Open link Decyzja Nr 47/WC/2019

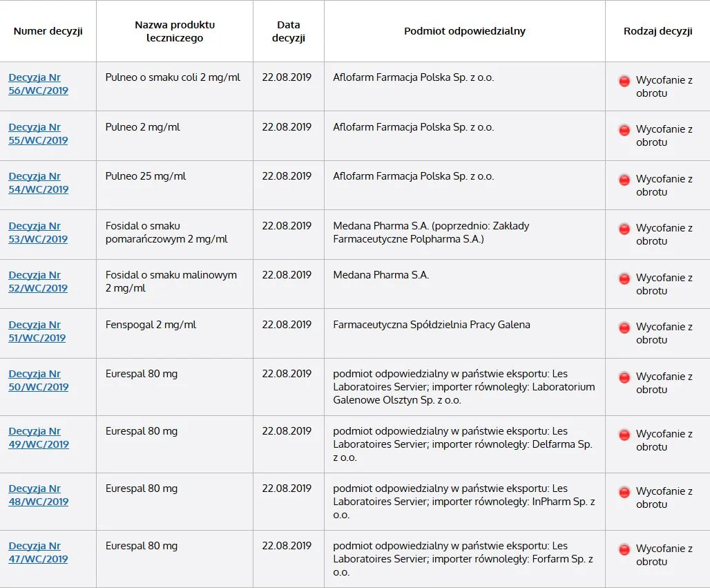point(39,552)
